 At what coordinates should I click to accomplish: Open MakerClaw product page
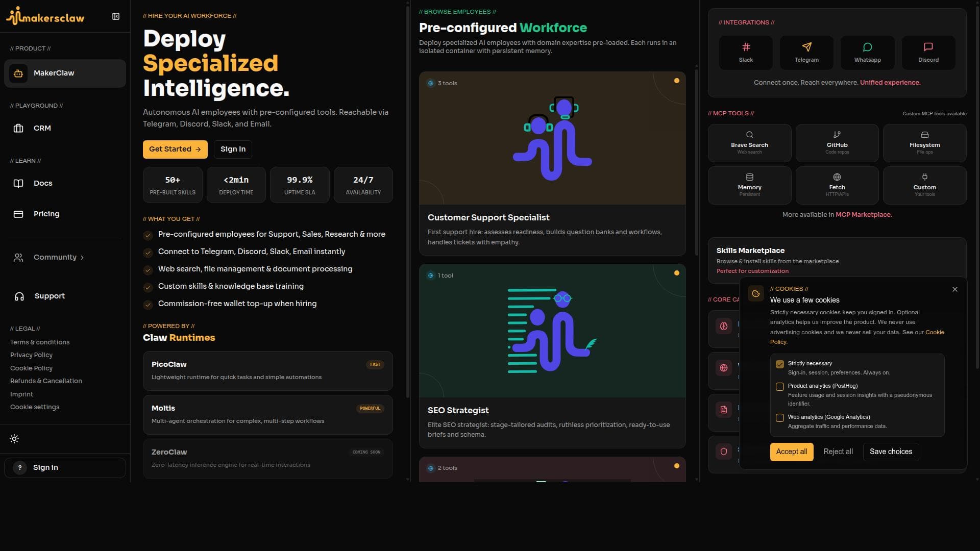pos(65,73)
